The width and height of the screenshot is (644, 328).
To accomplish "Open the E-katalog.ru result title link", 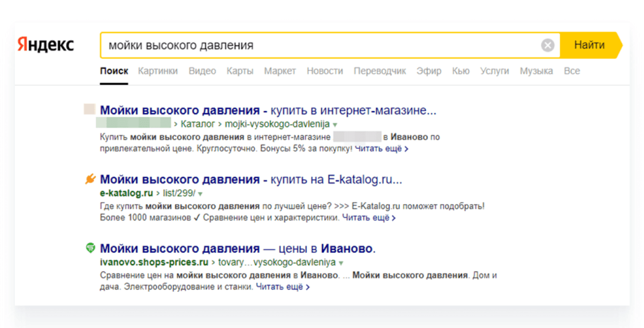I will click(250, 180).
